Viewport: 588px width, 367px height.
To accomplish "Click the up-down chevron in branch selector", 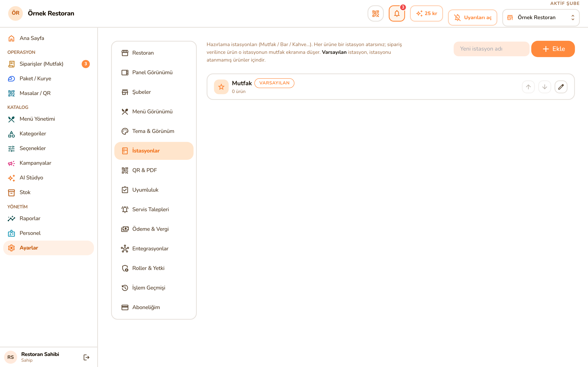I will [x=573, y=18].
